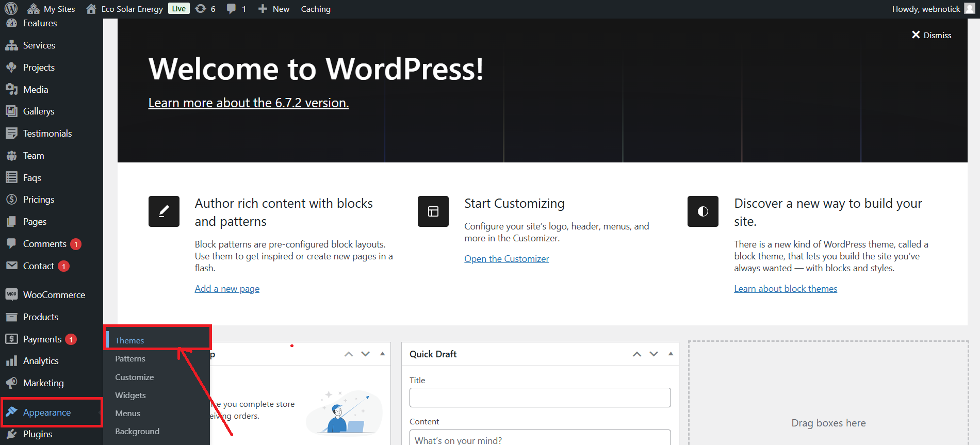Click the half-circle styles icon
The height and width of the screenshot is (445, 980).
703,211
